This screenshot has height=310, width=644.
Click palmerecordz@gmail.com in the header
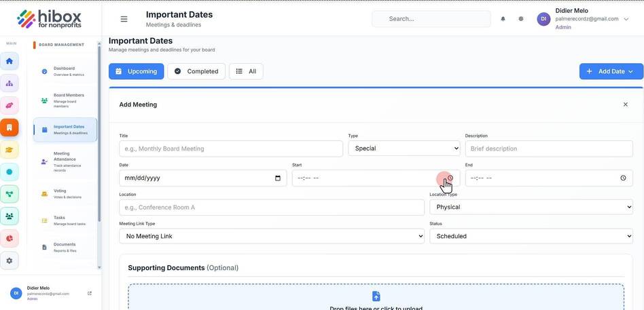(586, 19)
